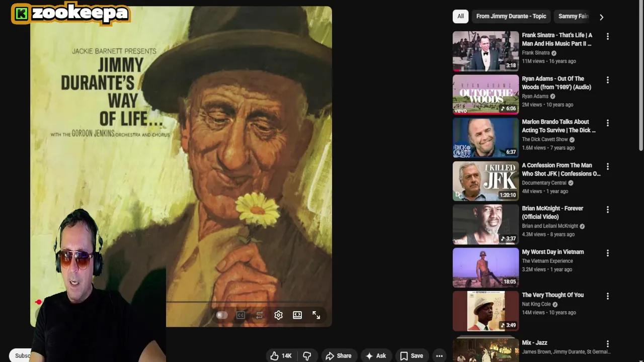Open more actions ellipsis below the video

tap(439, 355)
